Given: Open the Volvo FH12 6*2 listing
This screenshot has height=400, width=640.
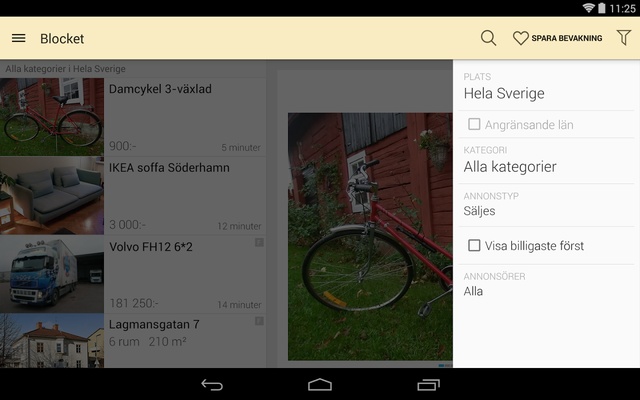Looking at the screenshot, I should coord(133,274).
